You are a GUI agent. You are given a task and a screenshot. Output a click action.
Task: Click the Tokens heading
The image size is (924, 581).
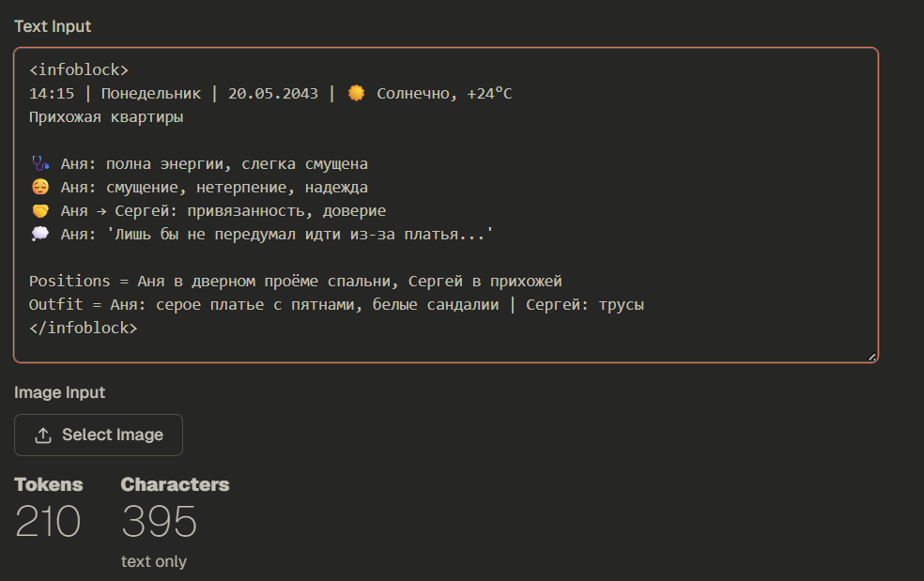click(49, 484)
